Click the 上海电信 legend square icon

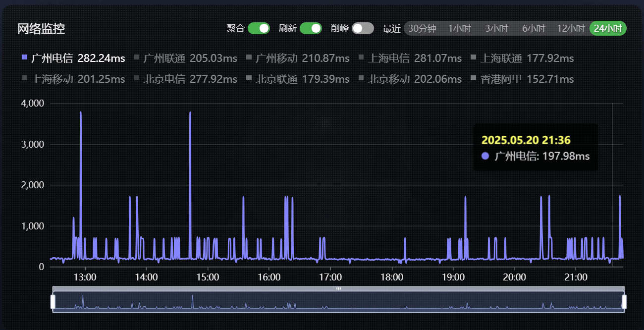361,58
